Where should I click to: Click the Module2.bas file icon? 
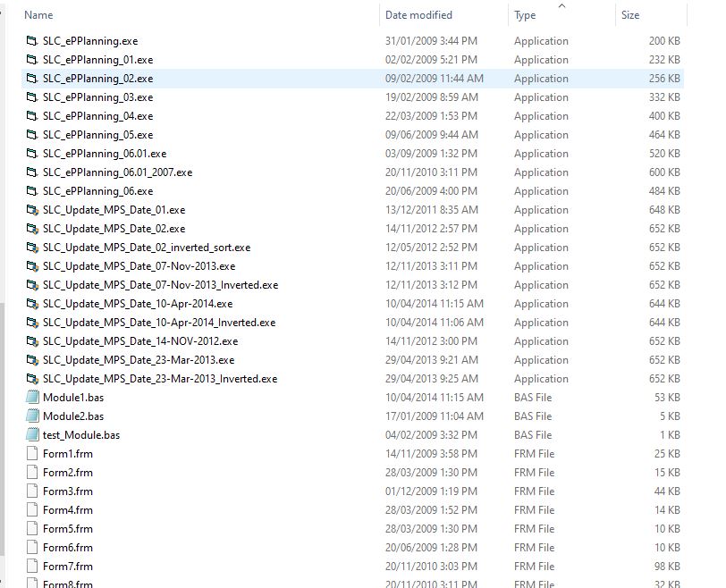33,416
